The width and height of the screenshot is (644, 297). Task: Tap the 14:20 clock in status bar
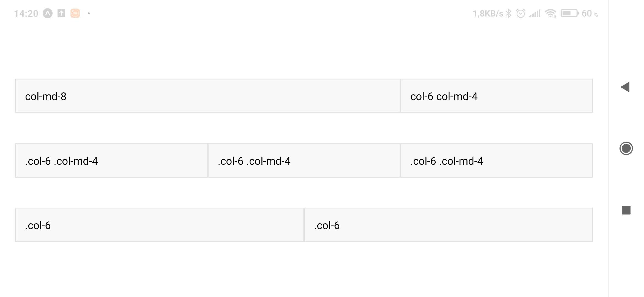(26, 13)
